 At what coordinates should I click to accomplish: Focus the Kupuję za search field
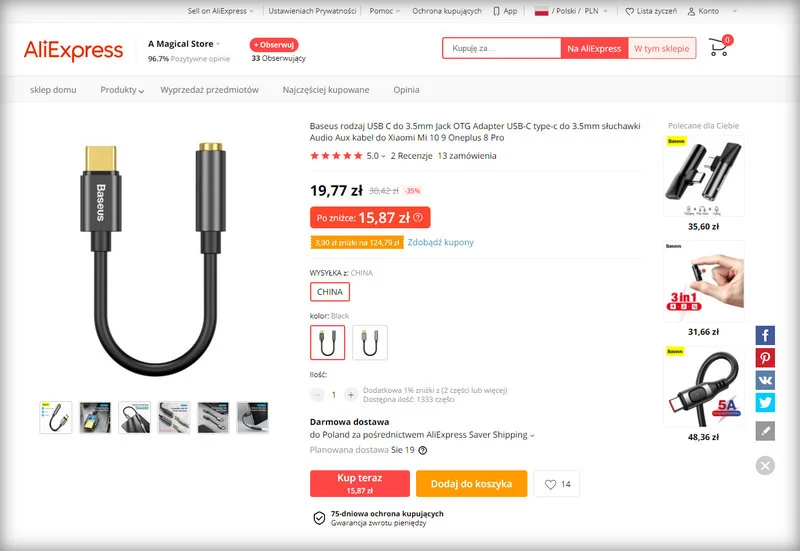[502, 48]
